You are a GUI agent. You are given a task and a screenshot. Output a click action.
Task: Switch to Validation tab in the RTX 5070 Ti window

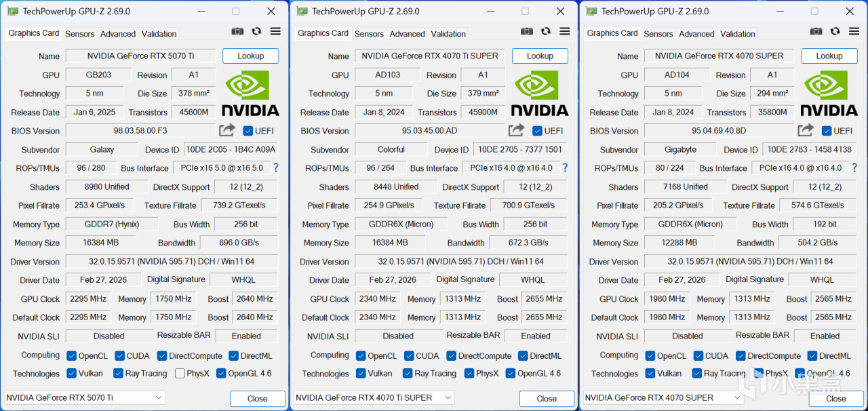pos(159,34)
